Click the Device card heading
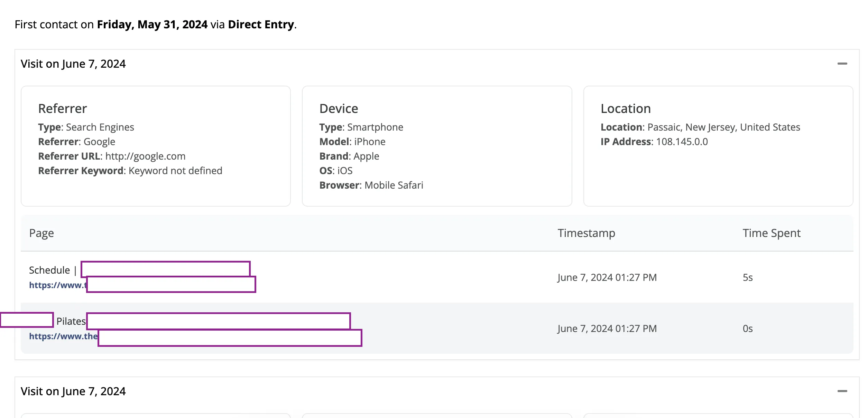Screen dimensions: 868x418 click(x=339, y=108)
